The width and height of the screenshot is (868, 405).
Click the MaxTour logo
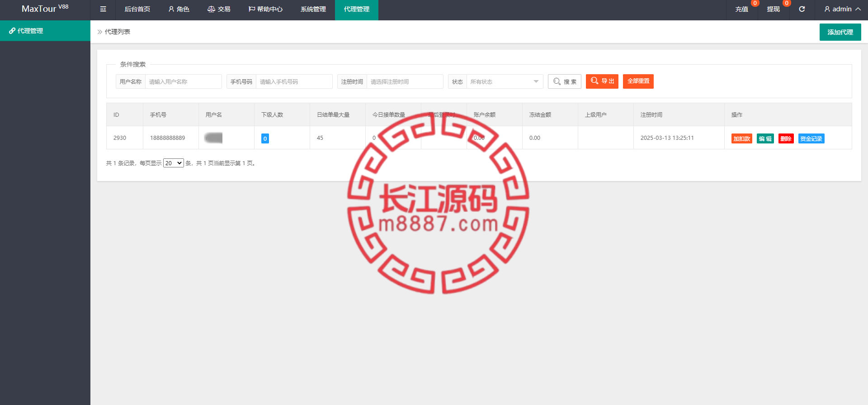pos(45,9)
